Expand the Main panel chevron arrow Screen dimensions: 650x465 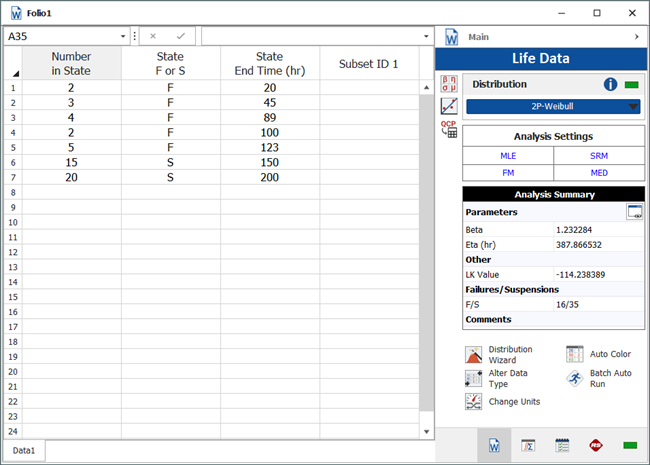click(637, 37)
